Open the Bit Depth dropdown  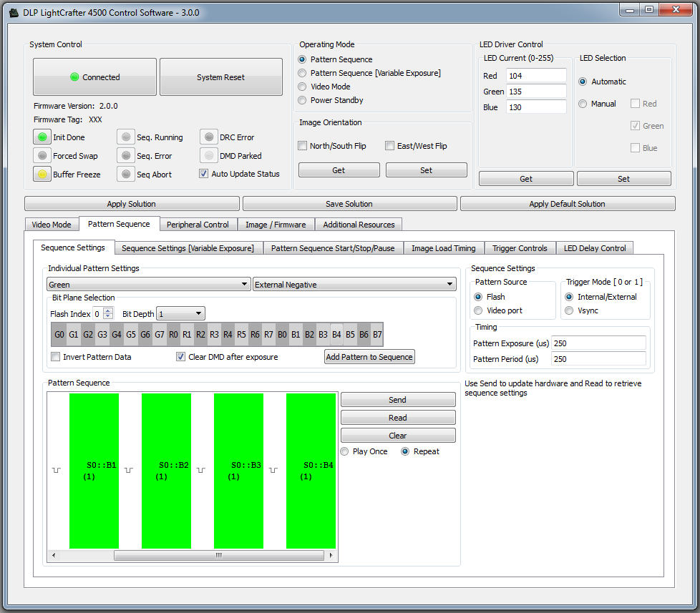pyautogui.click(x=181, y=313)
